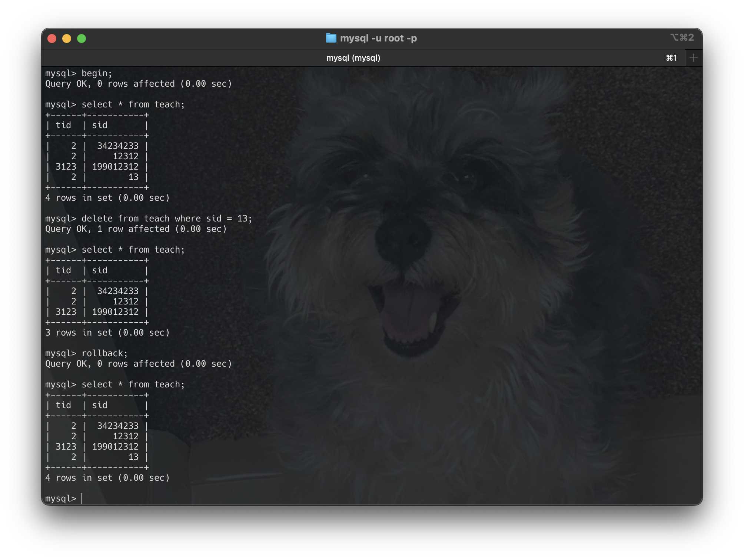This screenshot has width=744, height=560.
Task: Click the green full-screen traffic light
Action: point(82,38)
